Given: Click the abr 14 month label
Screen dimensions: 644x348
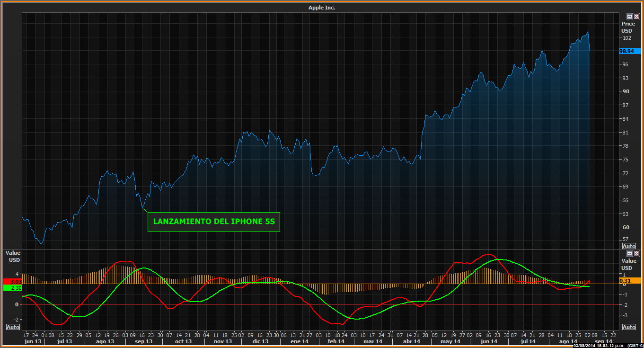Looking at the screenshot, I should (412, 341).
